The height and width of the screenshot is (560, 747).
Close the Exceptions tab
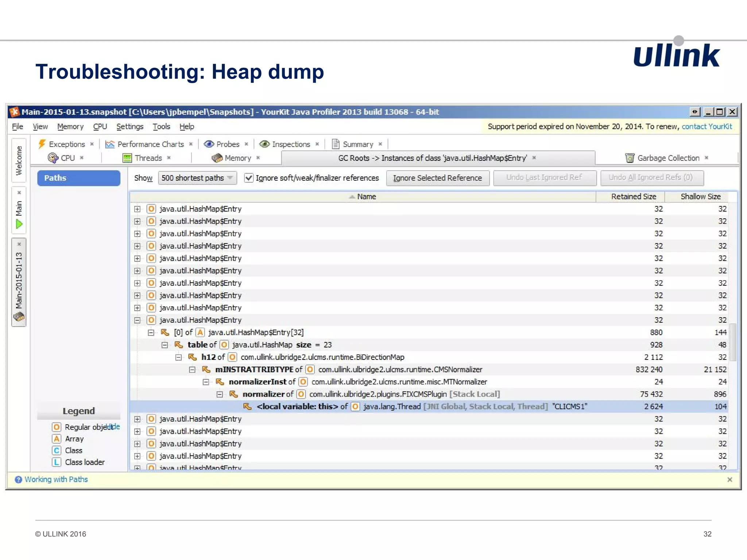coord(92,144)
